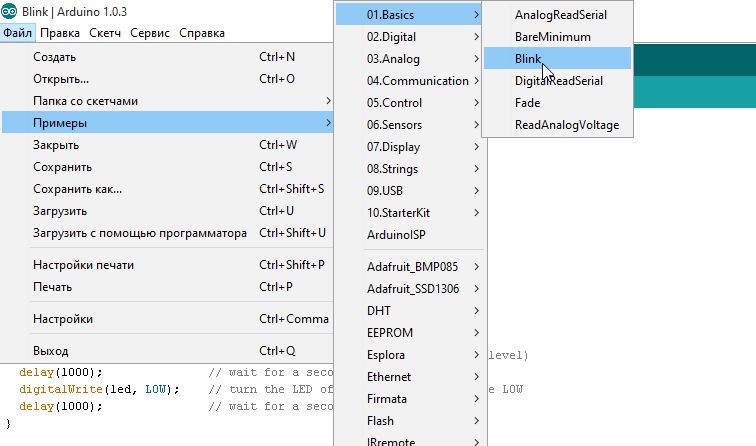Choose Создать to make a new sketch

click(167, 57)
